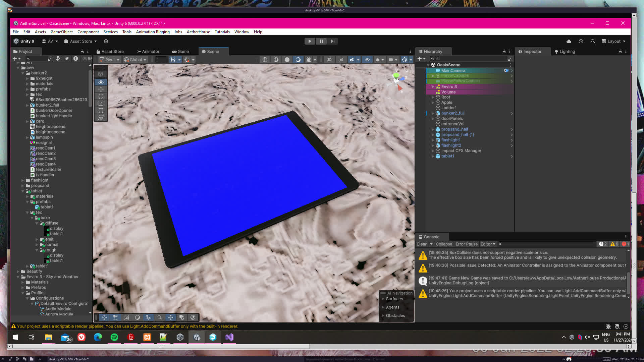Screen dimensions: 644x362
Task: Toggle Error Pause in Console
Action: 466,244
